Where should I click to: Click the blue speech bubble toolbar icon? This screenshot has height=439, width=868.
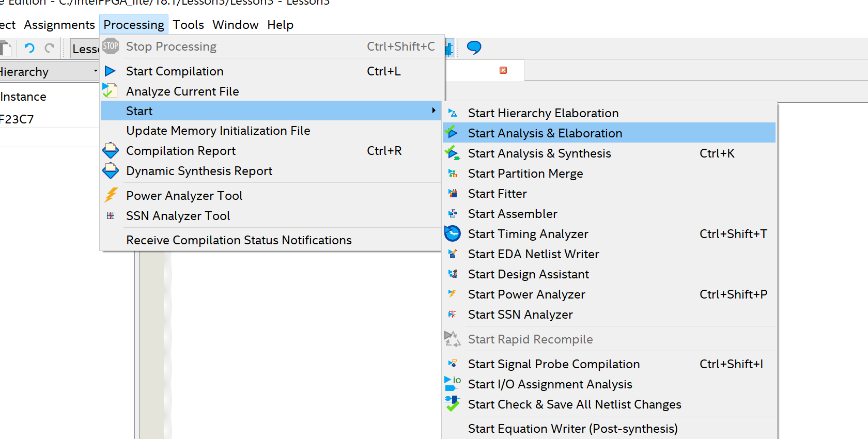tap(474, 48)
